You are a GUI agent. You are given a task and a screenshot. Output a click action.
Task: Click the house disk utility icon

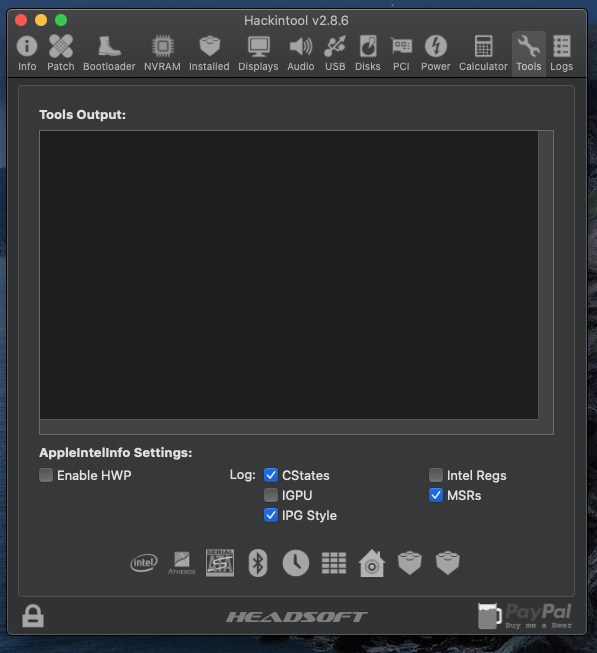(x=372, y=563)
